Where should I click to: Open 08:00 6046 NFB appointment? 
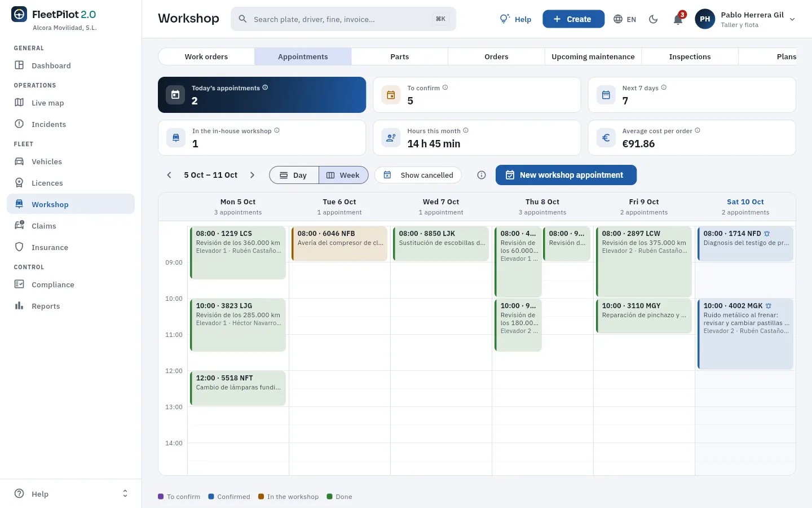[339, 243]
